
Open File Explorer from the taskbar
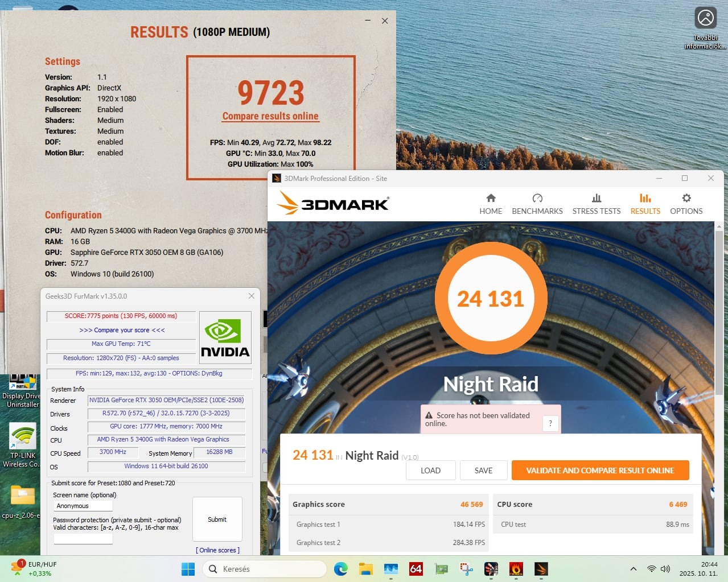point(365,569)
